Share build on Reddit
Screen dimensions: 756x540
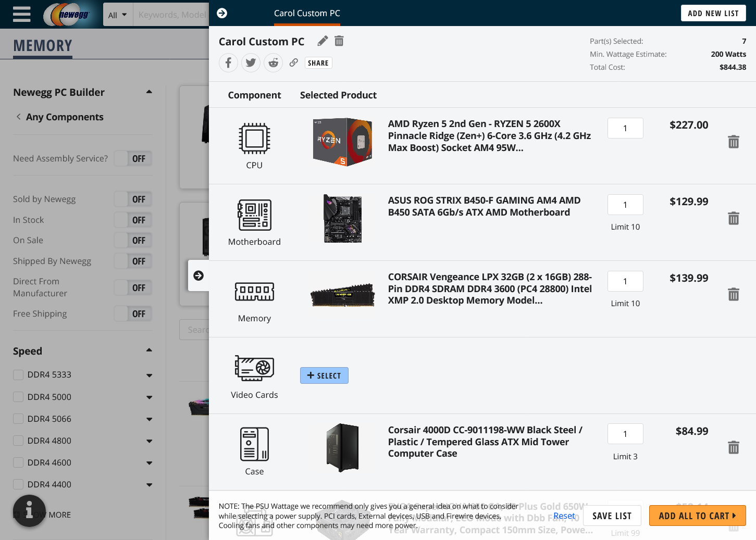pos(273,63)
